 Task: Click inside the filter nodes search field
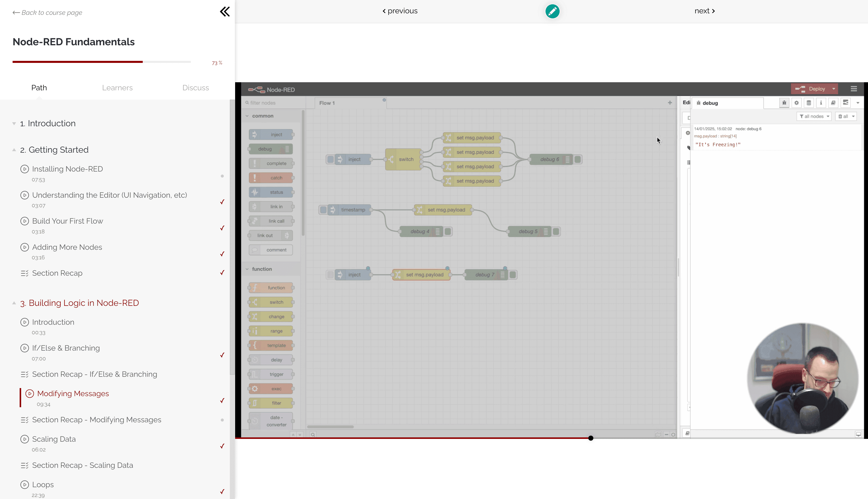point(271,102)
